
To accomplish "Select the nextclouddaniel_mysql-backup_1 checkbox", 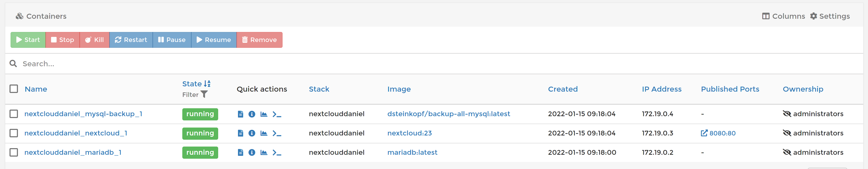I will coord(14,114).
